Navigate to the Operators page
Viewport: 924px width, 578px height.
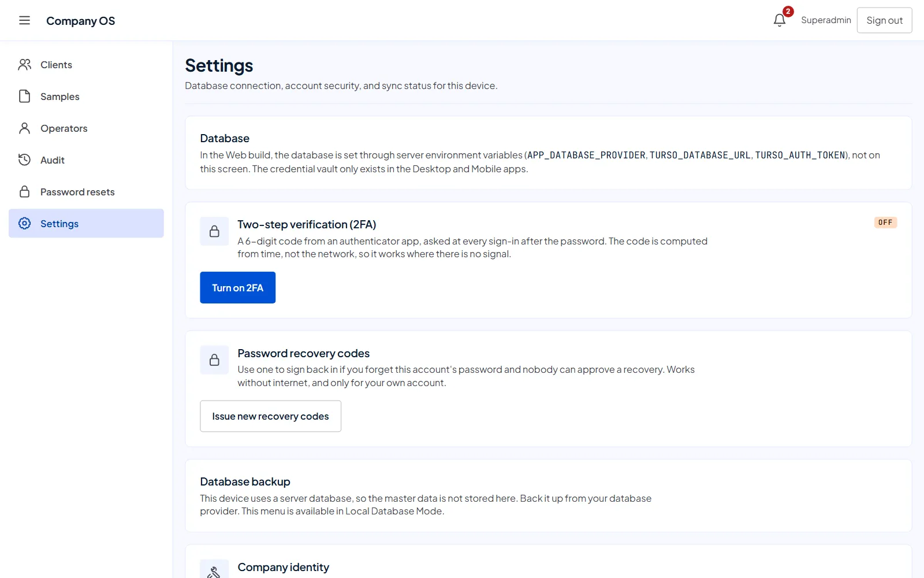(x=86, y=128)
